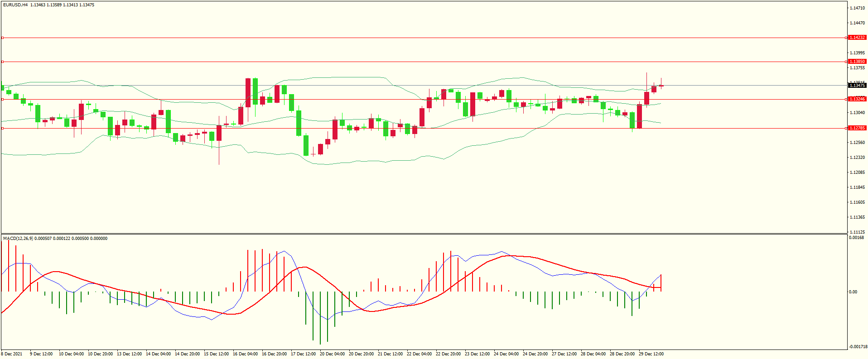Grab left handle of the 1.13246 line

[2, 99]
